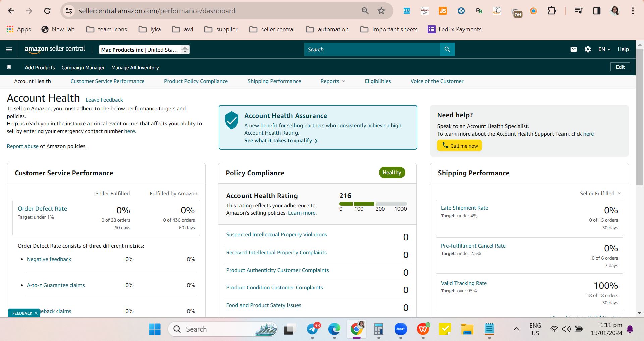
Task: Close the FEEDBACK tab with X
Action: [36, 313]
